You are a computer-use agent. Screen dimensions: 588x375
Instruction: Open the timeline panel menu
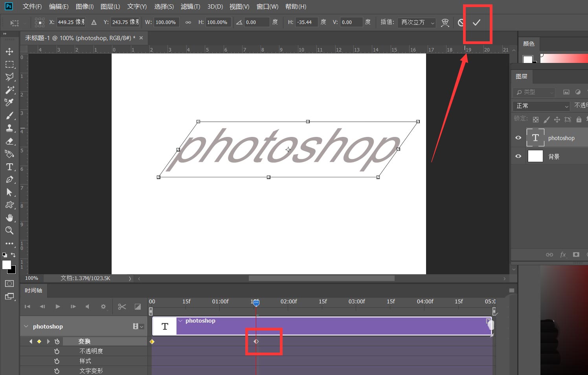[511, 290]
